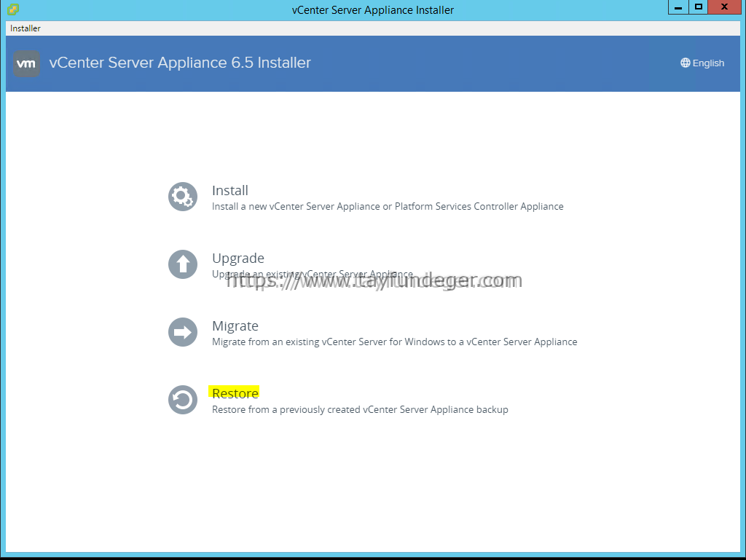The height and width of the screenshot is (560, 746).
Task: Click the globe language icon
Action: coord(685,63)
